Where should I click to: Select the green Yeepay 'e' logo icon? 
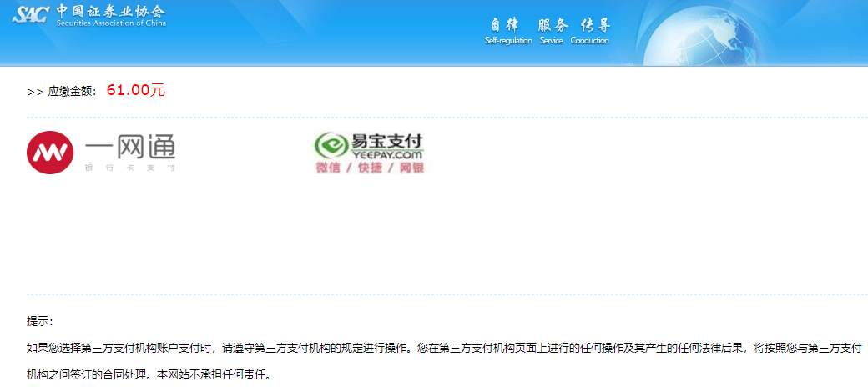331,147
